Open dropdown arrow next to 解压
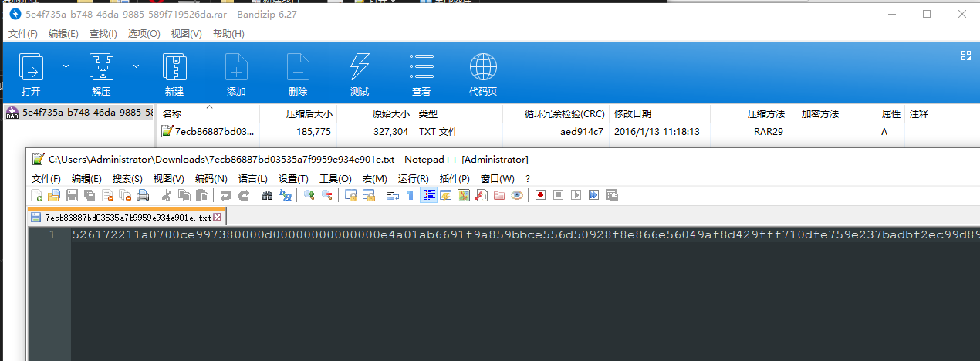 click(x=137, y=66)
